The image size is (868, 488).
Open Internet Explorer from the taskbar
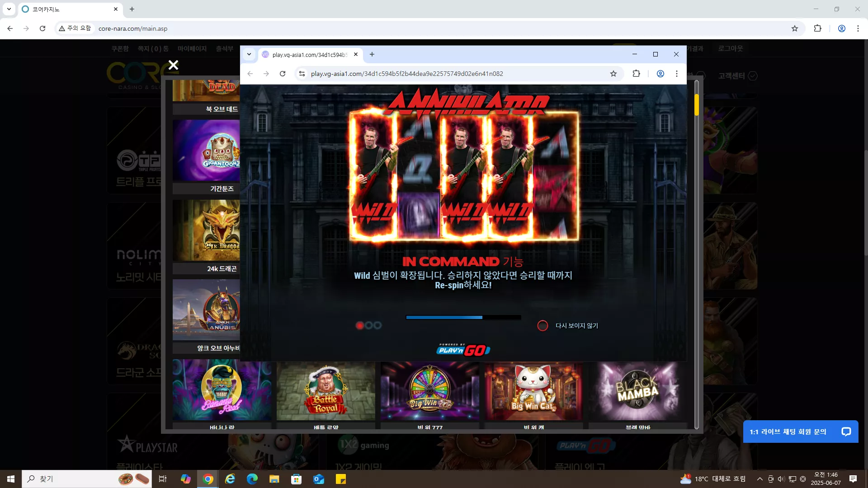[x=230, y=479]
